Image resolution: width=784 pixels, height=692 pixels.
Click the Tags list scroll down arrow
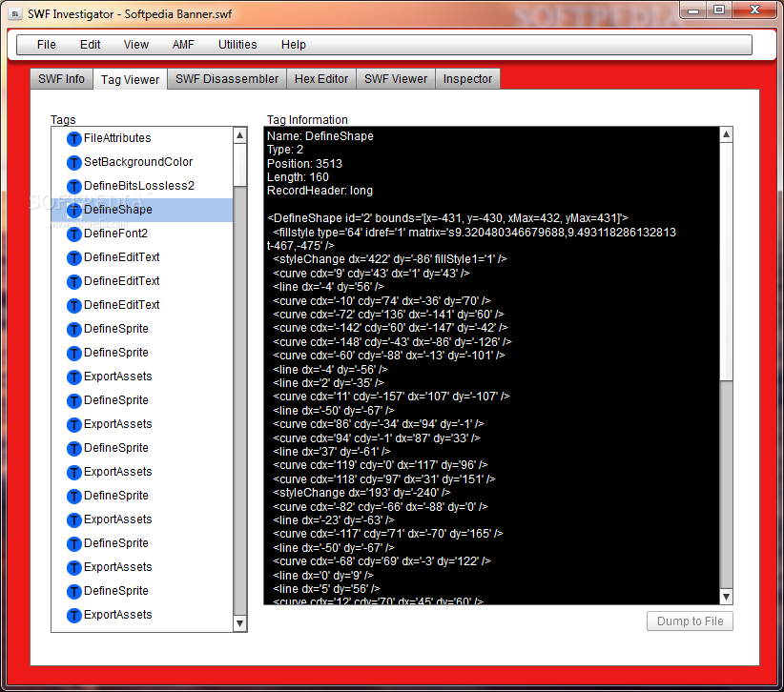(x=240, y=623)
